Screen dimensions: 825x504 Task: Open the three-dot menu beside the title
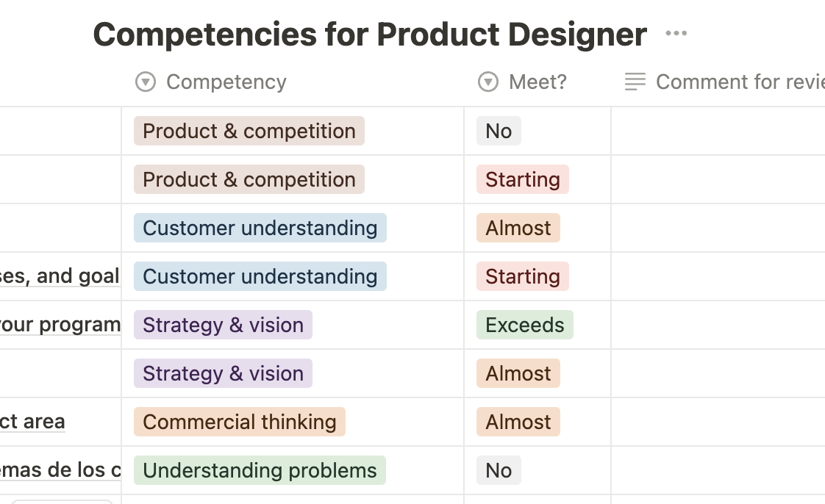[x=676, y=33]
